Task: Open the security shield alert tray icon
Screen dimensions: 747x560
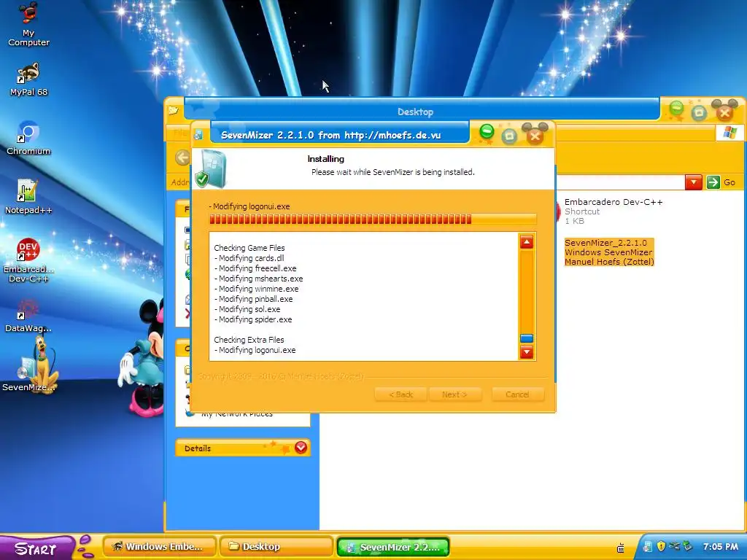Action: pyautogui.click(x=661, y=546)
